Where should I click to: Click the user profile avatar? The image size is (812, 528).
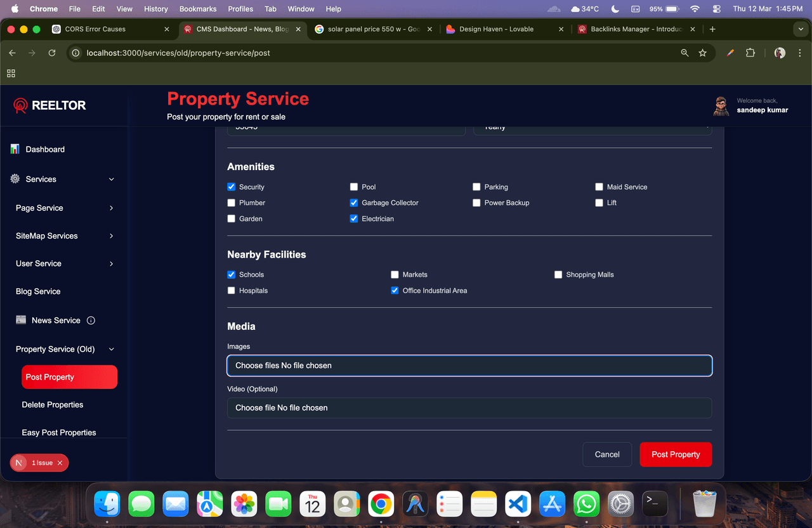(721, 106)
